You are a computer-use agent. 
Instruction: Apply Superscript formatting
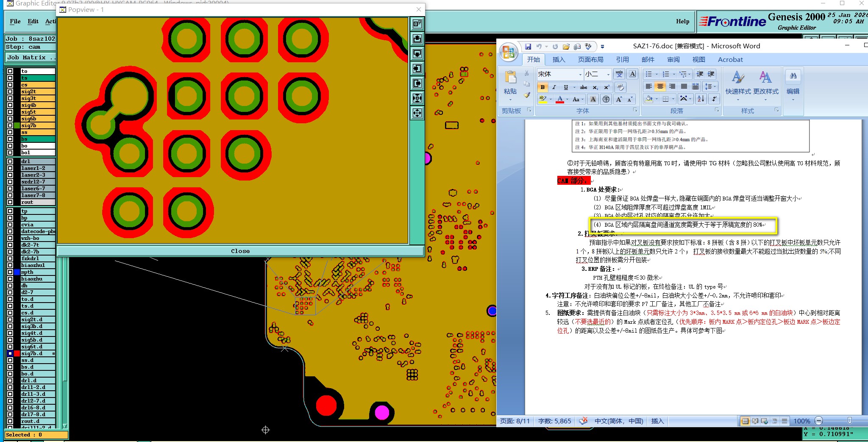pos(606,87)
